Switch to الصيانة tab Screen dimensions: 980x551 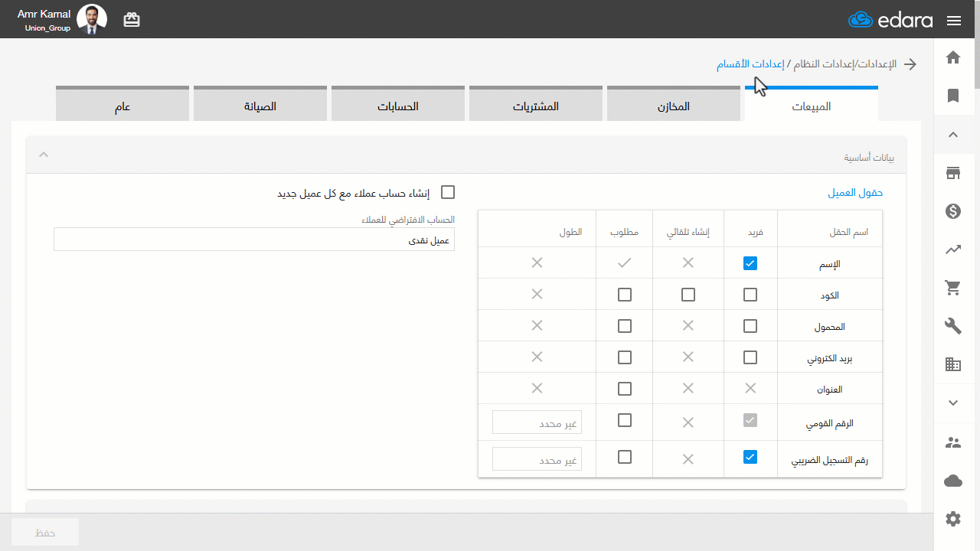tap(260, 104)
